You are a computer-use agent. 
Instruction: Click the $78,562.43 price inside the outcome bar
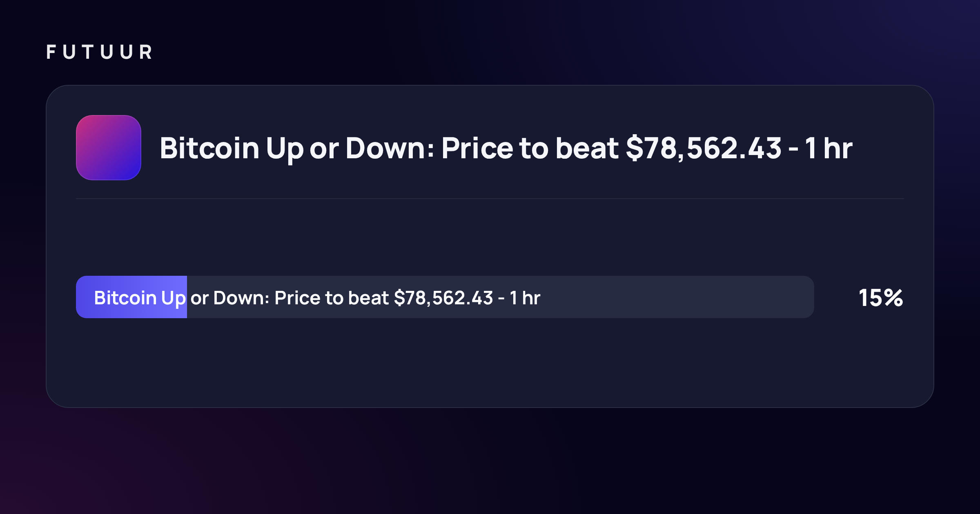click(x=443, y=298)
